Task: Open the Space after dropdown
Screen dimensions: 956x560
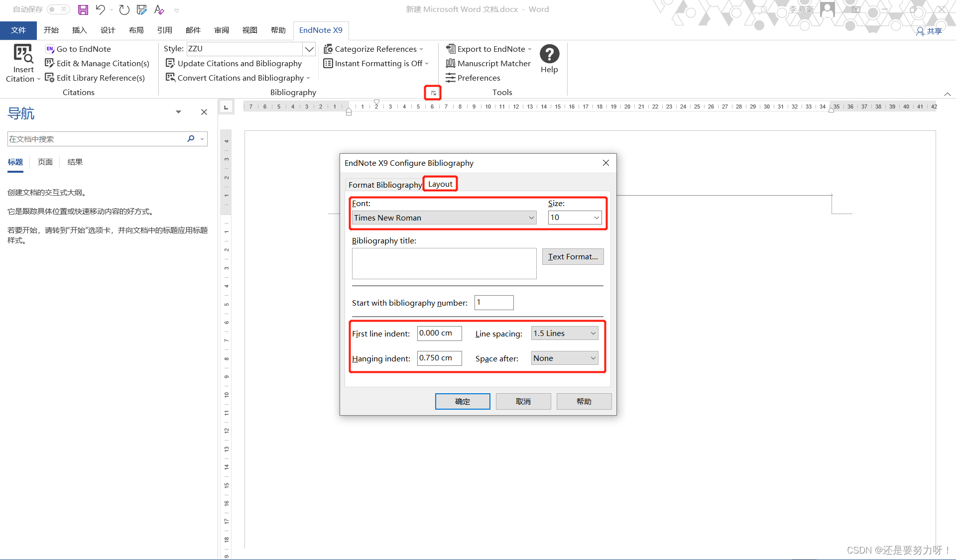Action: pyautogui.click(x=564, y=358)
